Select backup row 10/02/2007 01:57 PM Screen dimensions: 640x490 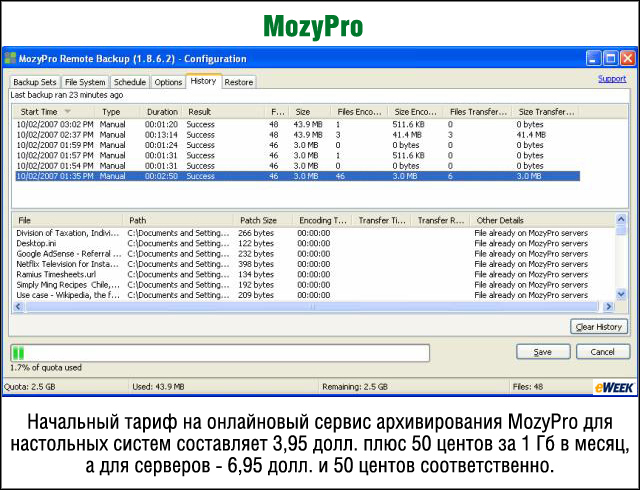pos(297,156)
